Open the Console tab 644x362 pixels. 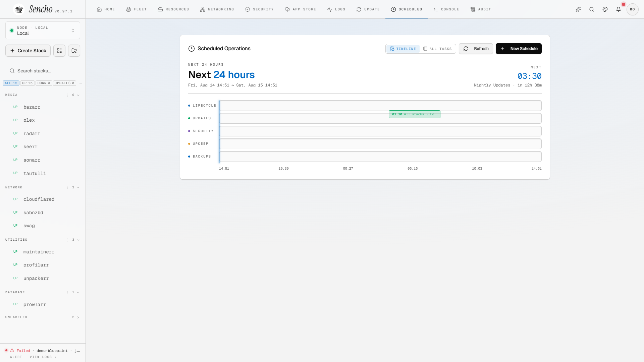(446, 9)
